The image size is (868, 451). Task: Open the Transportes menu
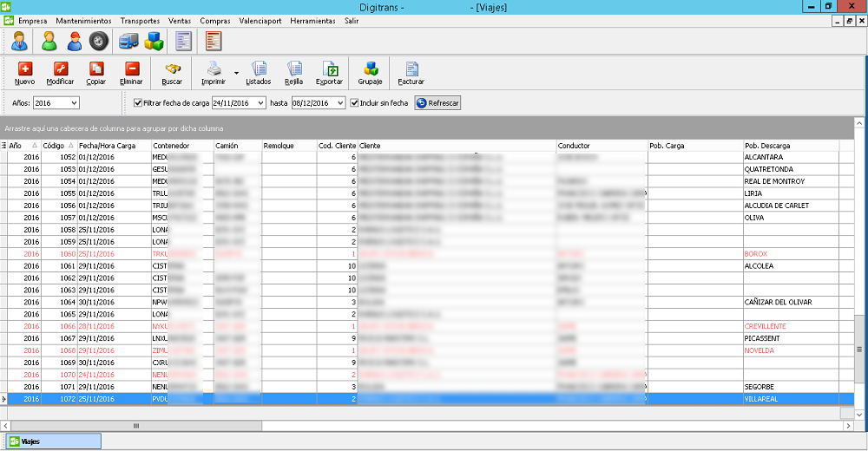[140, 20]
